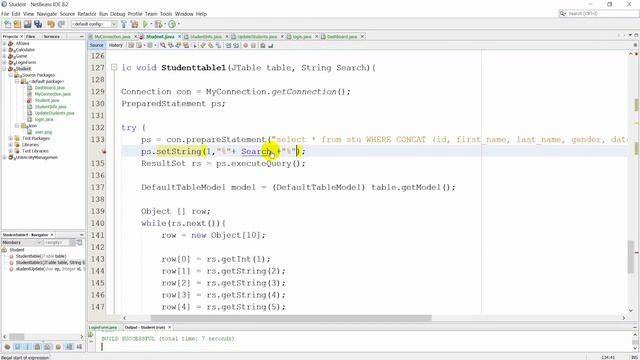Screen dimensions: 640x360
Task: Open the File menu
Action: coord(5,14)
